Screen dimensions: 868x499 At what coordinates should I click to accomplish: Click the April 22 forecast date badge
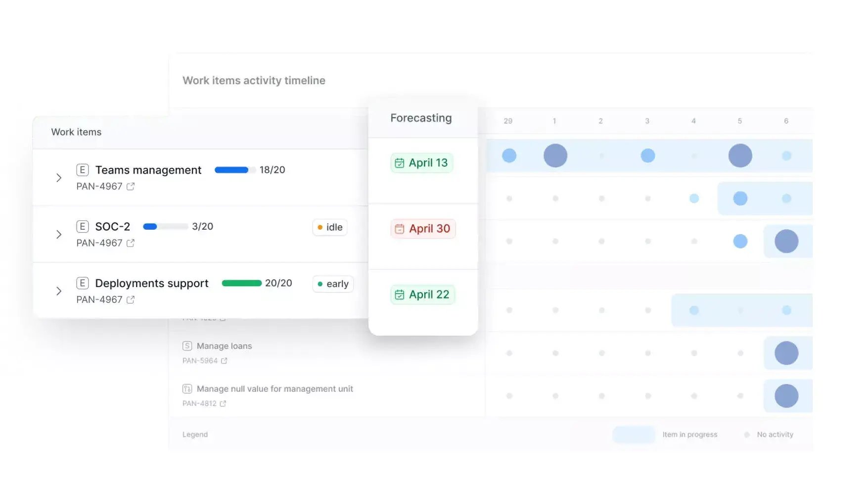point(423,295)
